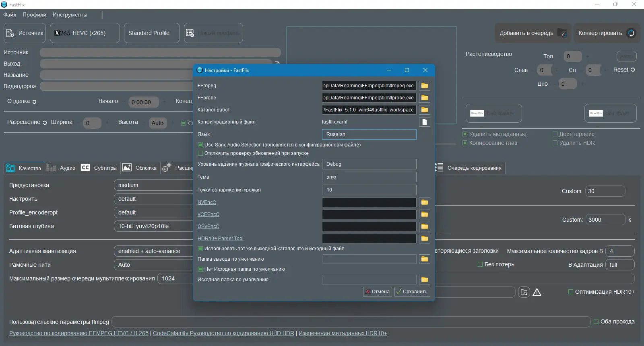Open В Адаптация dropdown showing full

click(620, 265)
